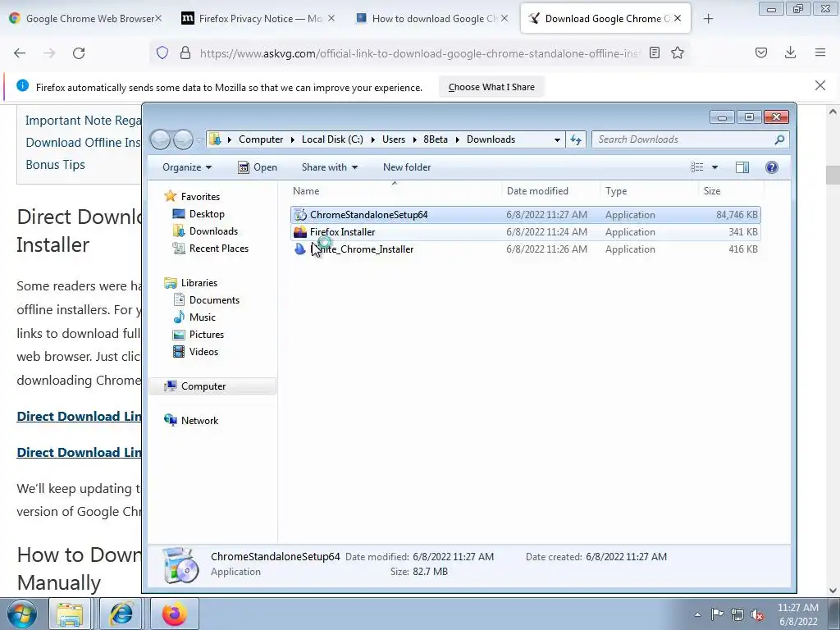Screen dimensions: 840x630
Task: Open the Organize menu
Action: coord(187,167)
